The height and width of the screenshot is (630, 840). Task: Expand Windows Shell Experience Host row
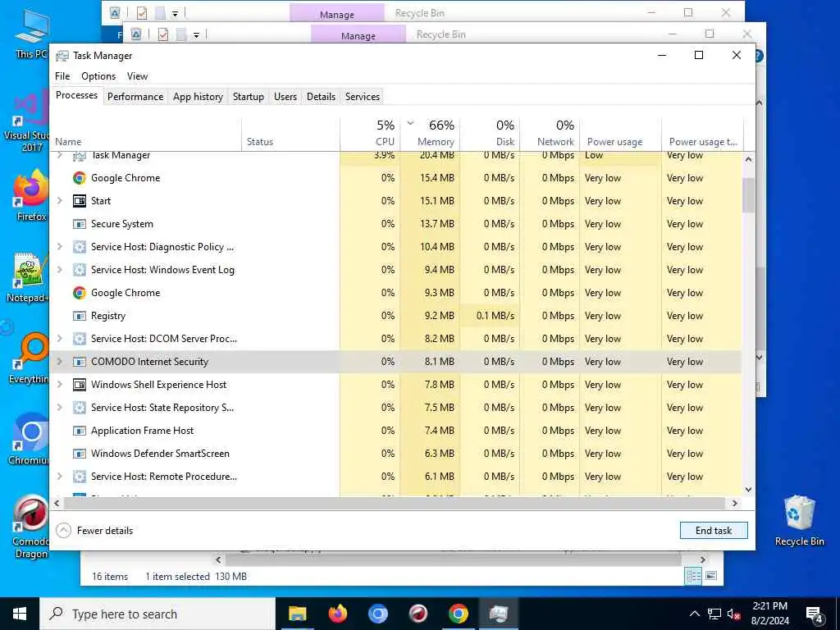(59, 385)
